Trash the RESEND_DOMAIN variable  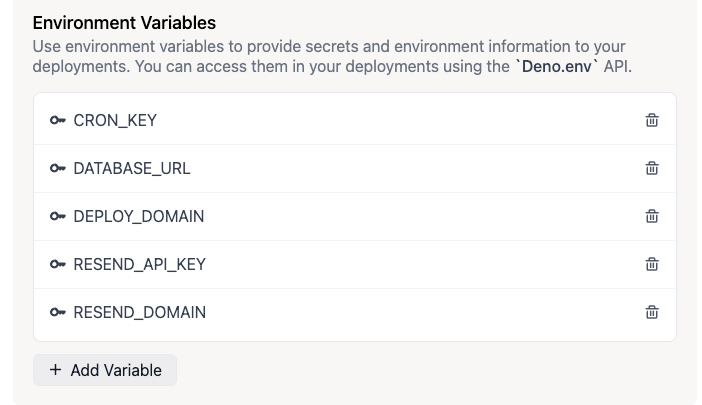(652, 312)
